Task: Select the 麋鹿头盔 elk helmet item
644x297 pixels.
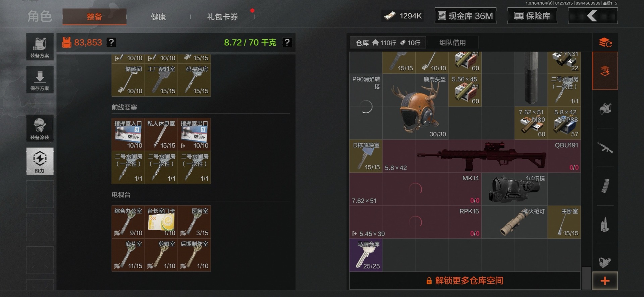Action: tap(415, 107)
